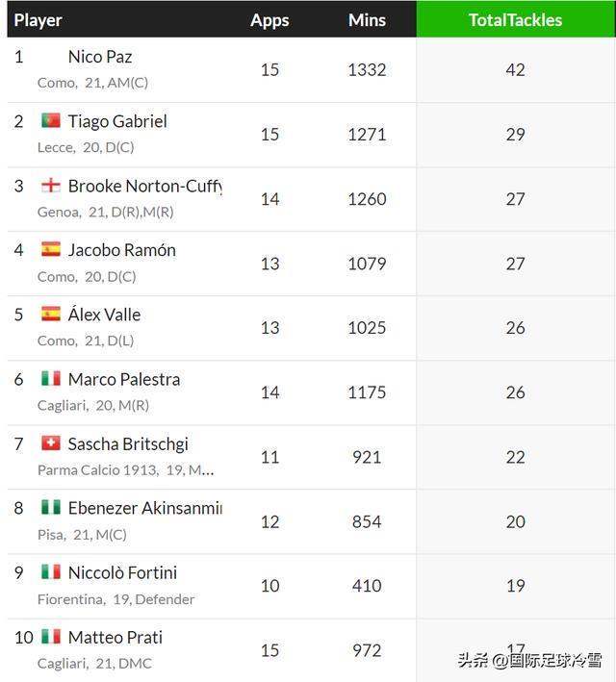Click Italy flag next to Marco Palestra
The height and width of the screenshot is (682, 616).
click(x=51, y=379)
